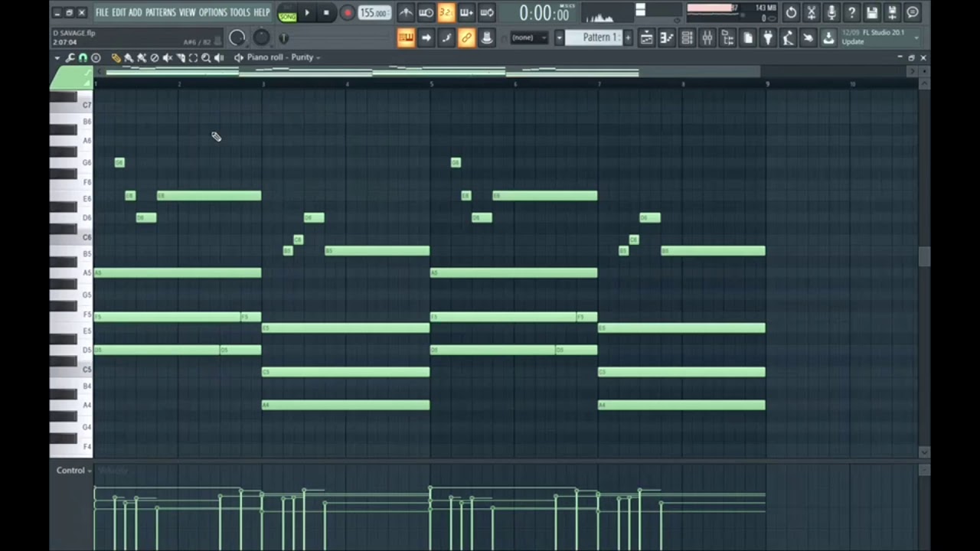Select the delete tool icon
980x551 pixels.
point(155,58)
